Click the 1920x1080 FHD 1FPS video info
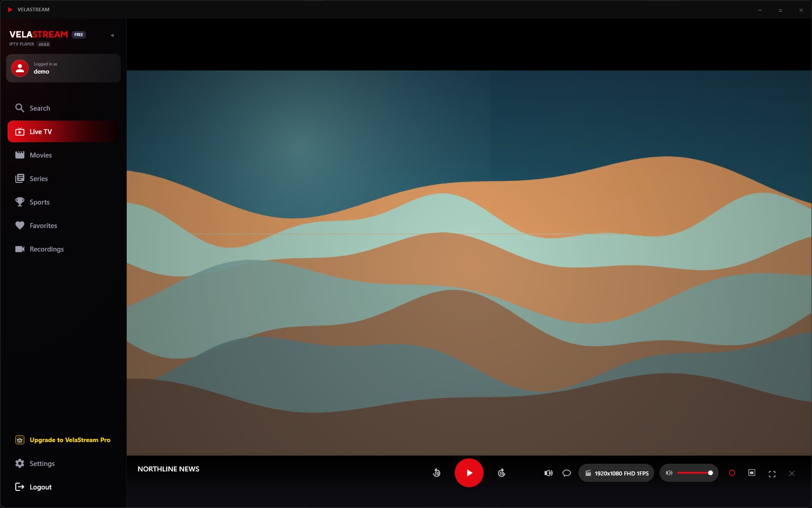Viewport: 812px width, 508px height. coord(616,473)
